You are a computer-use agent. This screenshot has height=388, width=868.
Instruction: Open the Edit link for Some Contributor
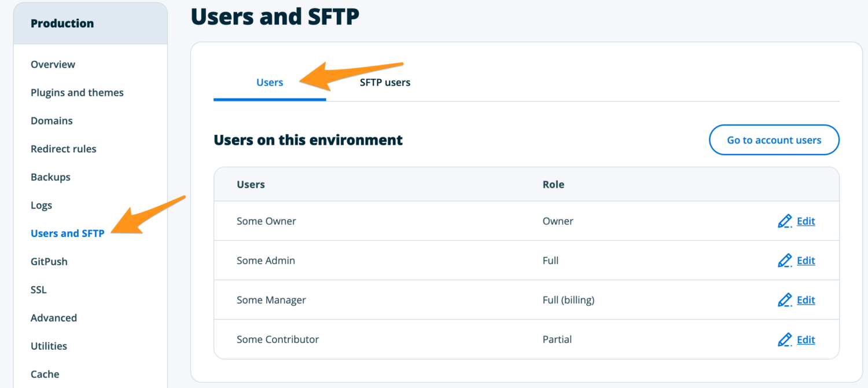(806, 339)
